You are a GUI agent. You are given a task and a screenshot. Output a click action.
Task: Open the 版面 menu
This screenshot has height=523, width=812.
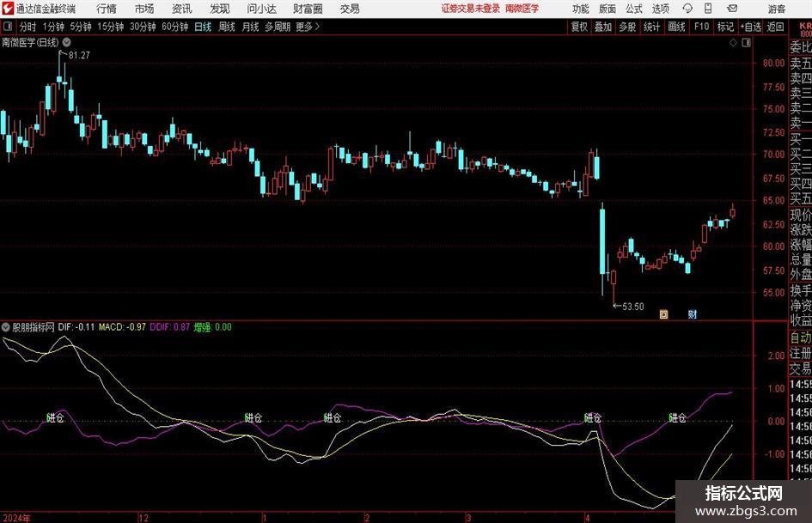click(x=607, y=9)
